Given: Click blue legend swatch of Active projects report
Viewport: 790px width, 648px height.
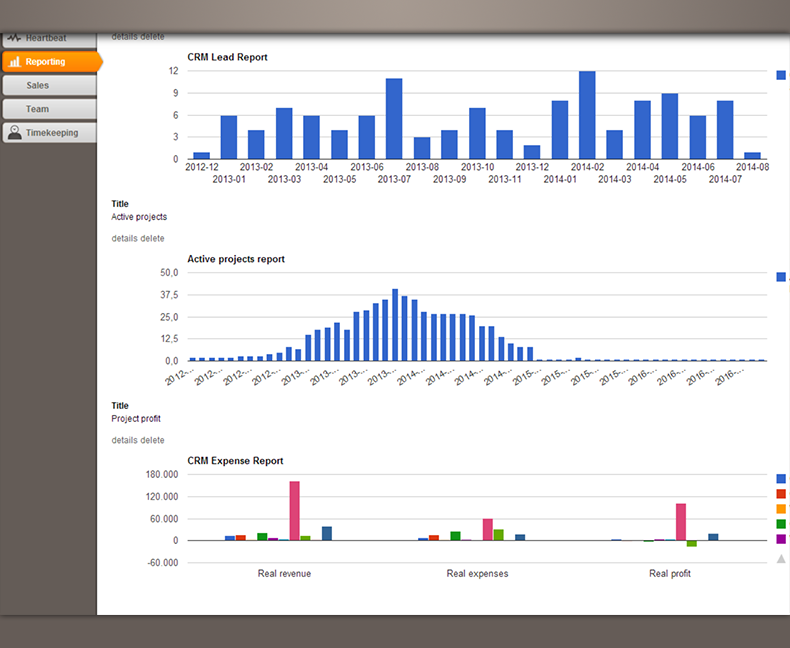Looking at the screenshot, I should (781, 277).
